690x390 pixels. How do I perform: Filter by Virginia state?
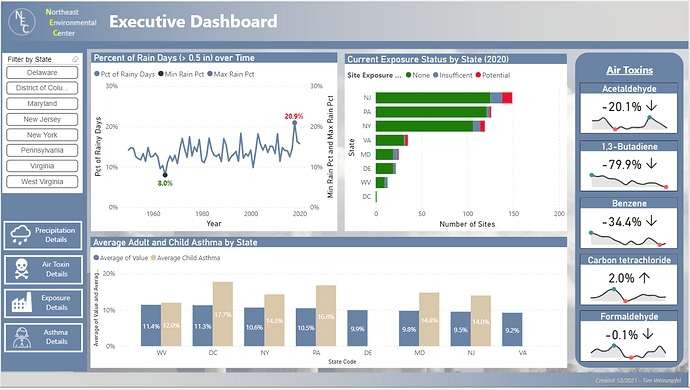click(x=42, y=166)
